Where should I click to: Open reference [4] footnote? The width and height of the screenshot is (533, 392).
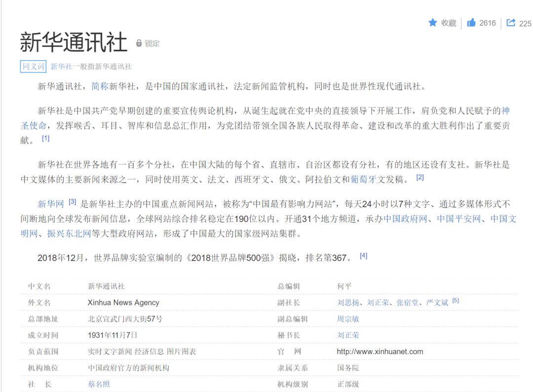(364, 256)
